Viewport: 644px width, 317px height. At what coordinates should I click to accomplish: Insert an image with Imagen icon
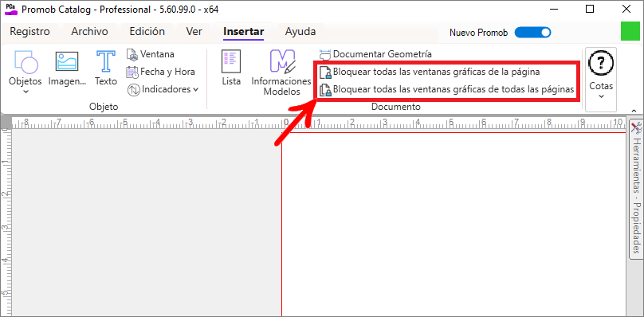tap(67, 68)
